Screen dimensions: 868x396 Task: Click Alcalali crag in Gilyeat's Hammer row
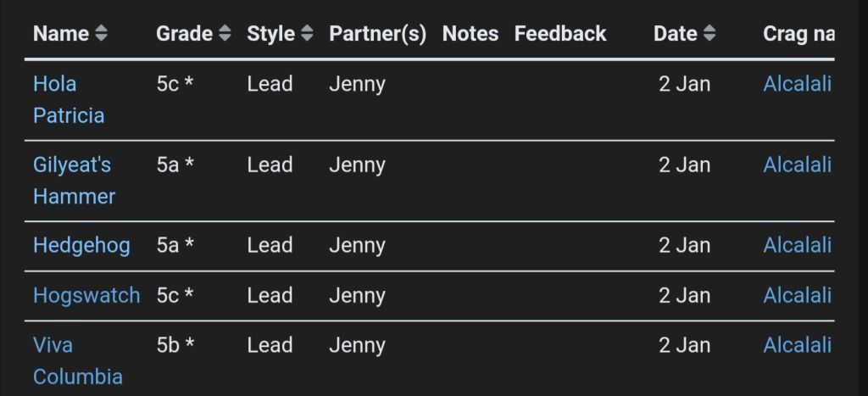tap(797, 165)
